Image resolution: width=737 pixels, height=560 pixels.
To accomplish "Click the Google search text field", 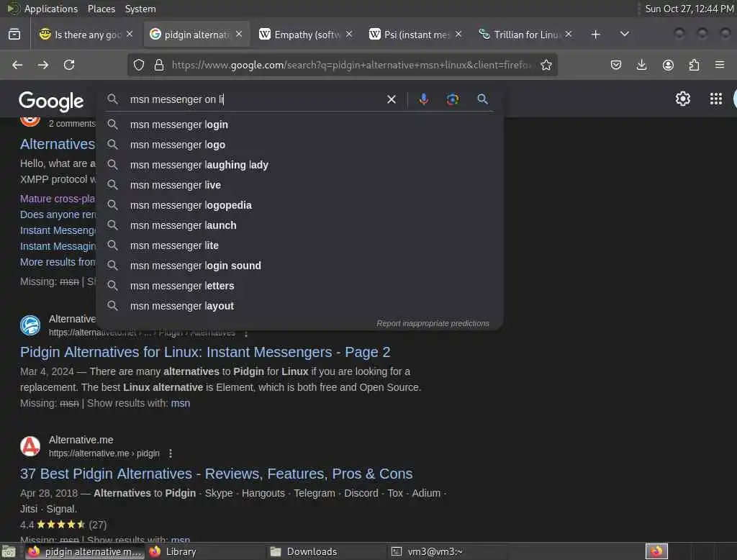I will tap(254, 99).
